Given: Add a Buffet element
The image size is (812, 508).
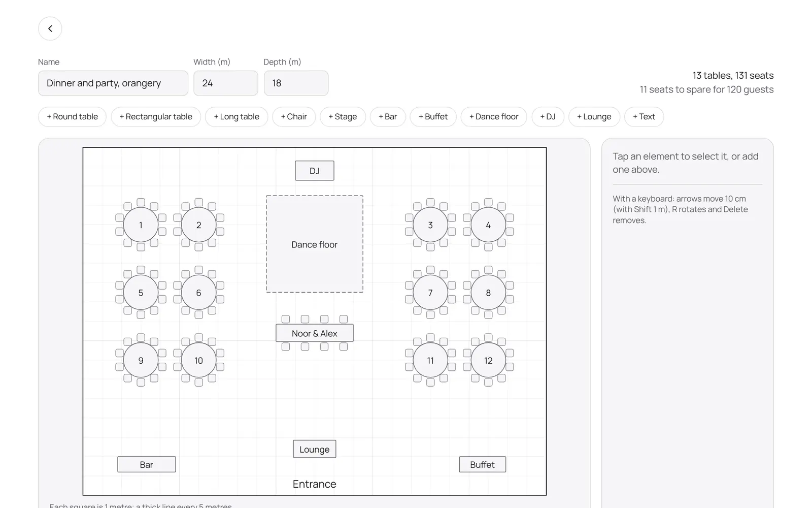Looking at the screenshot, I should point(433,117).
